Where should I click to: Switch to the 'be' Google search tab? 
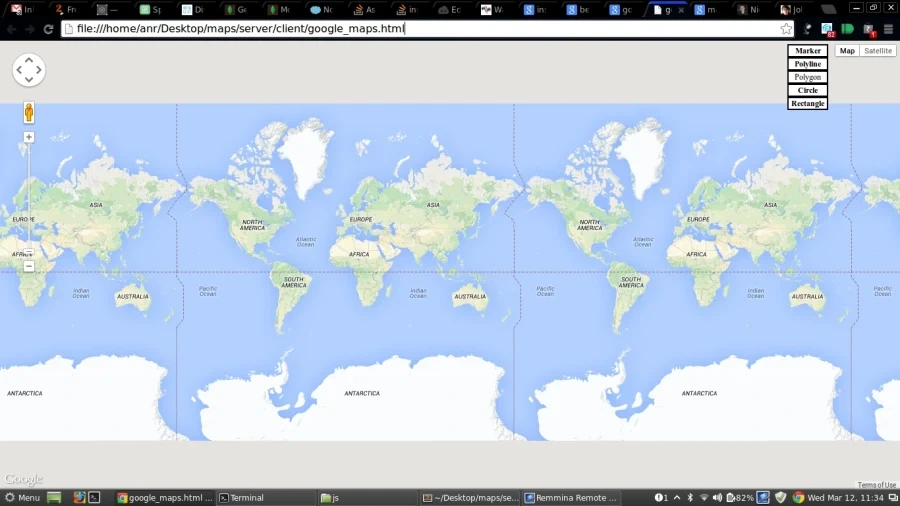(579, 9)
